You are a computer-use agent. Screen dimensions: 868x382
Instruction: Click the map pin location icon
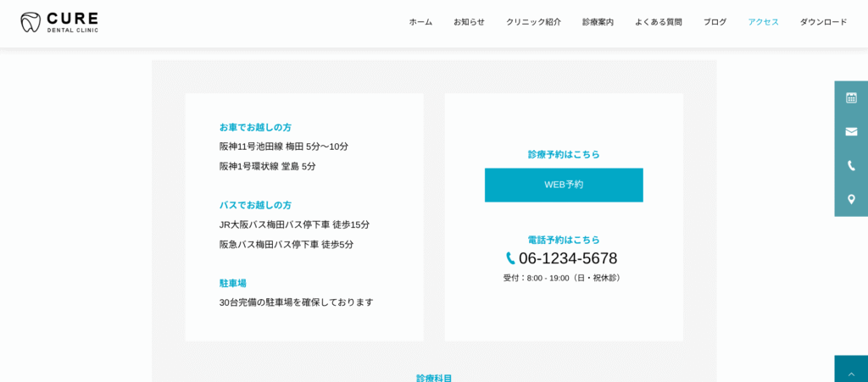point(851,199)
